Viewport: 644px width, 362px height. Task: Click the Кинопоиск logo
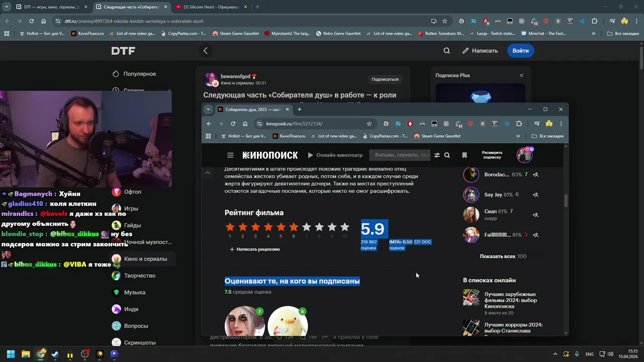[x=270, y=155]
